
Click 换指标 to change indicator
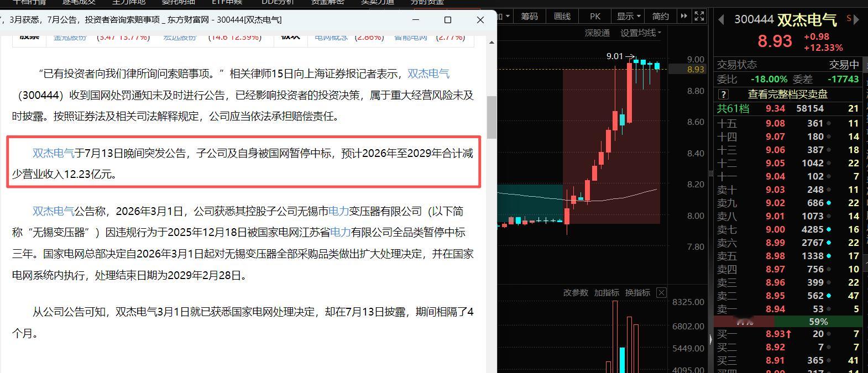click(637, 293)
